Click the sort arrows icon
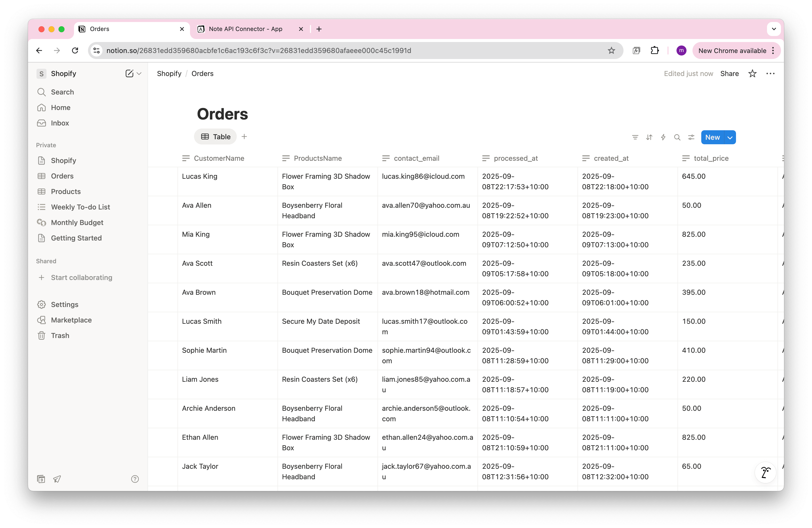Image resolution: width=812 pixels, height=528 pixels. point(649,137)
